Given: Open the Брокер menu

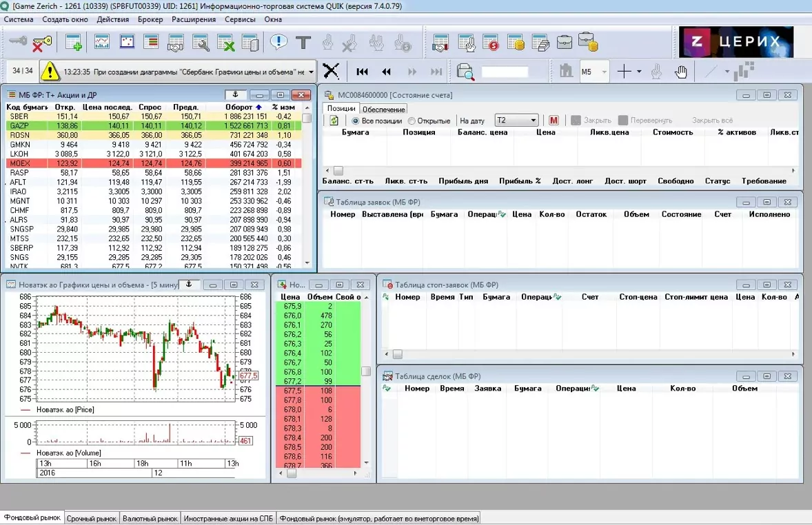Looking at the screenshot, I should (x=150, y=19).
